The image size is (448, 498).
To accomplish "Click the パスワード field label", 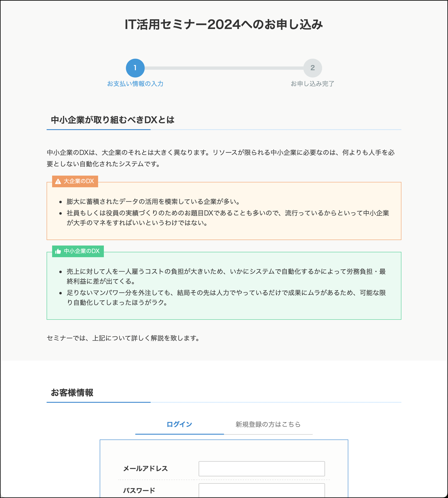I will click(x=139, y=490).
